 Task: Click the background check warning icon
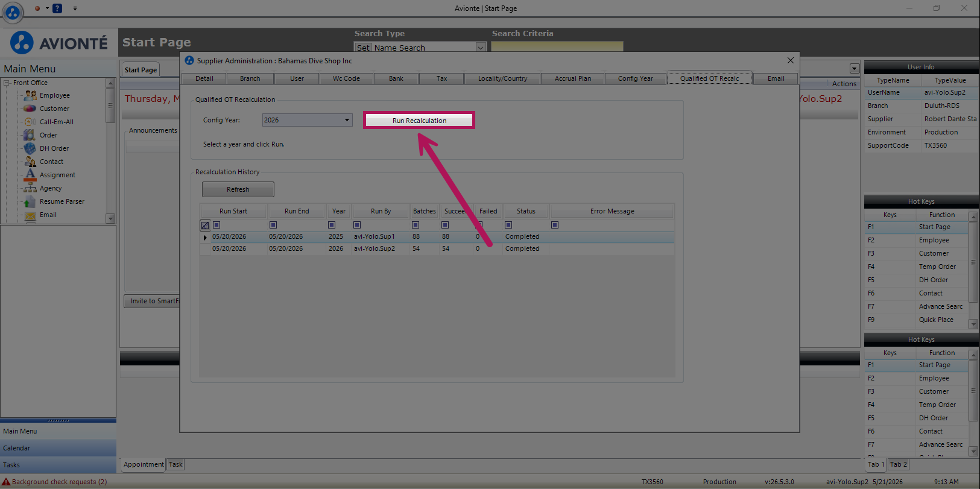6,482
